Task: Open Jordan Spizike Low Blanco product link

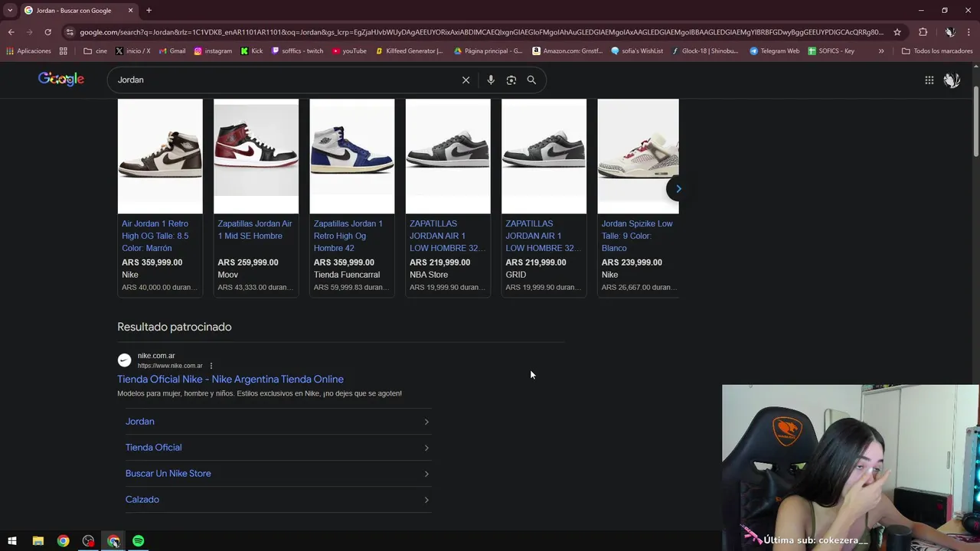Action: click(x=638, y=236)
